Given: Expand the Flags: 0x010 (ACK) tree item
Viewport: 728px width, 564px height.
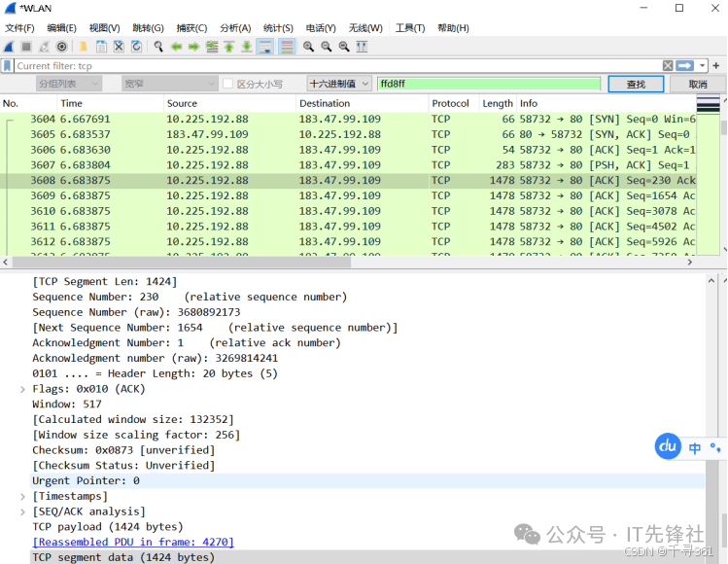Looking at the screenshot, I should 23,389.
